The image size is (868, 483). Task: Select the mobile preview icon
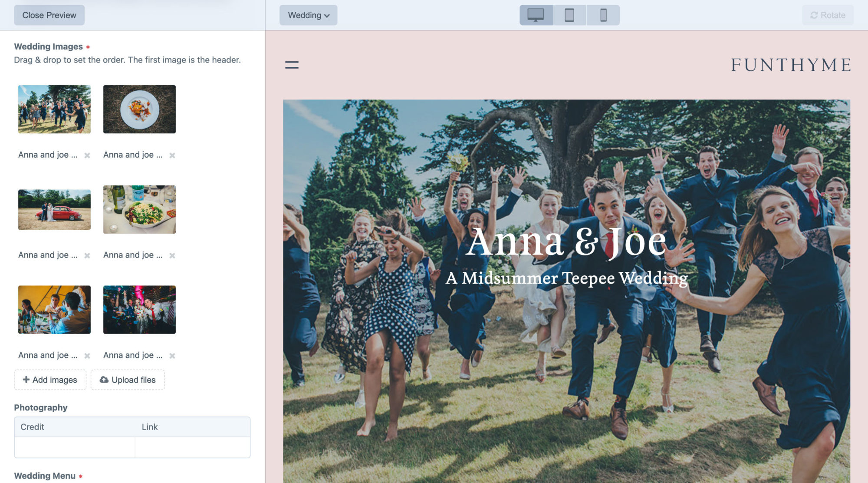click(x=602, y=15)
